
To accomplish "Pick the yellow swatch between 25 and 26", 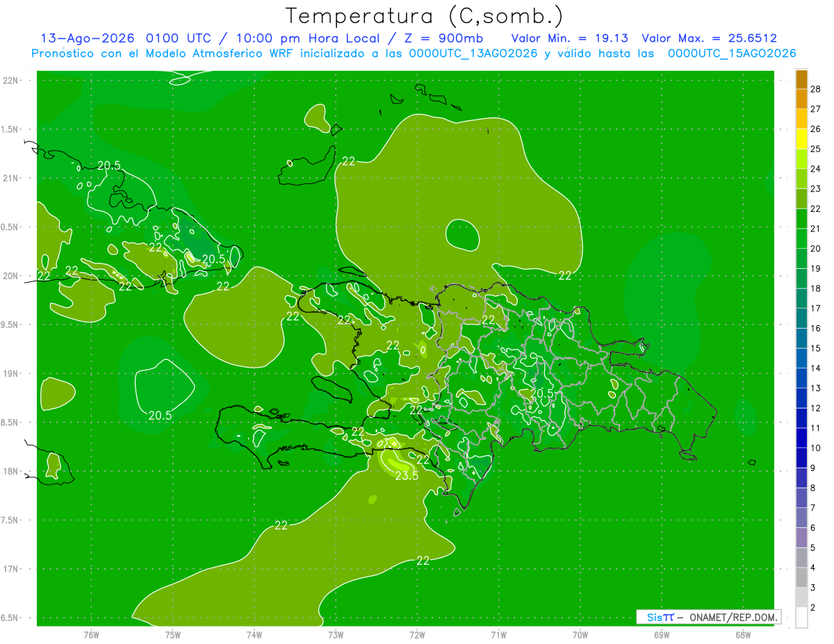I will (801, 139).
